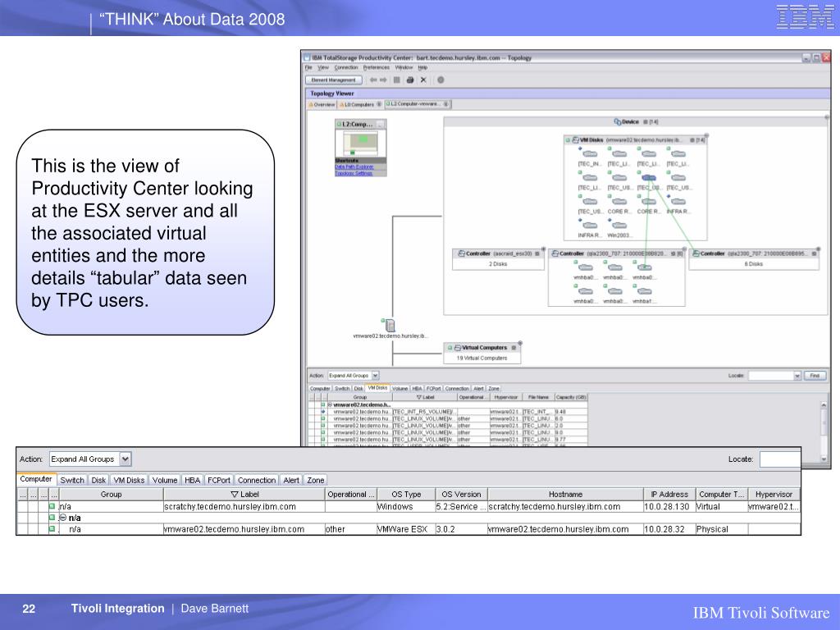Select the Win2003 VM disk icon
This screenshot has width=840, height=630.
619,226
